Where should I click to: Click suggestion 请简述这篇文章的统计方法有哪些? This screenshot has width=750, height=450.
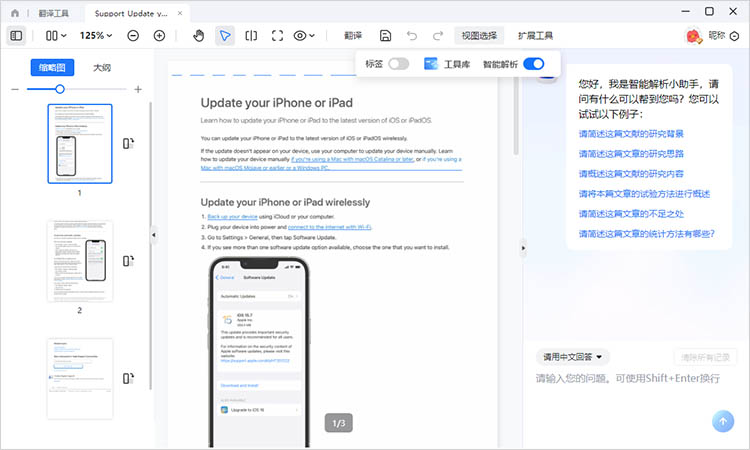tap(647, 234)
